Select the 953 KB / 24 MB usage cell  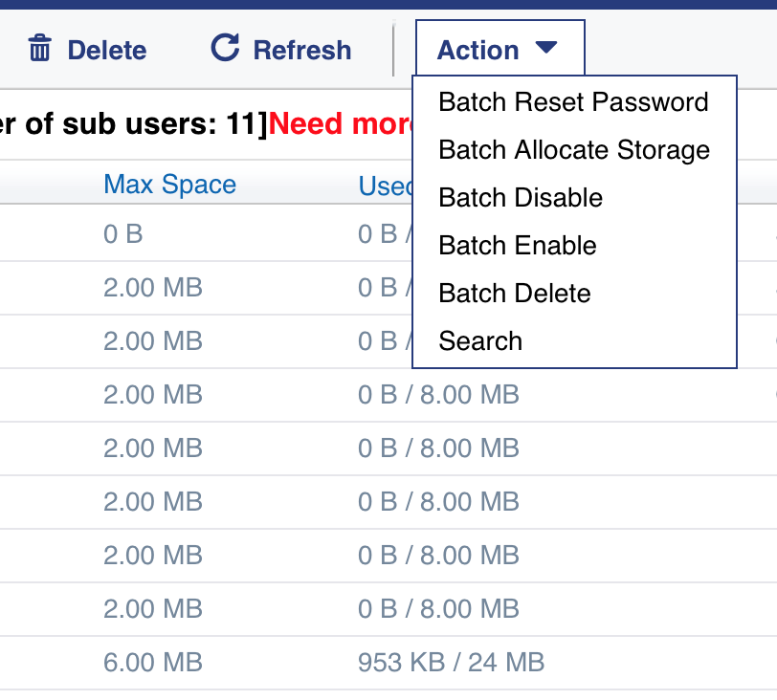[451, 662]
